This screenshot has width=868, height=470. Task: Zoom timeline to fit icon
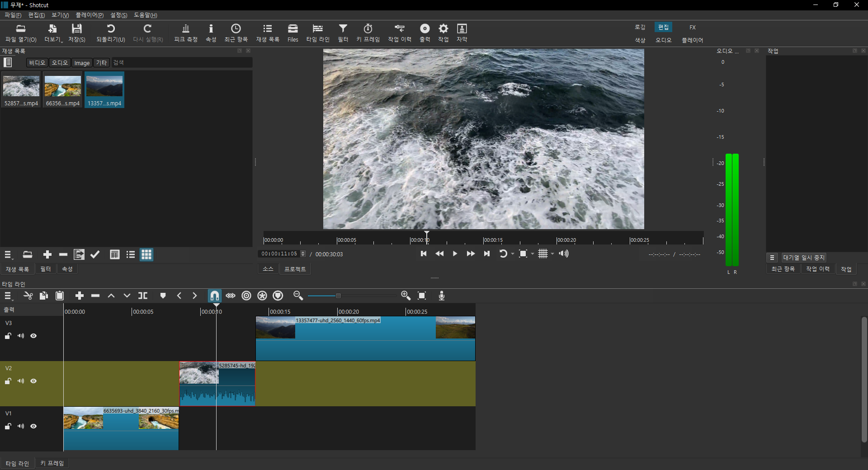[x=422, y=296]
